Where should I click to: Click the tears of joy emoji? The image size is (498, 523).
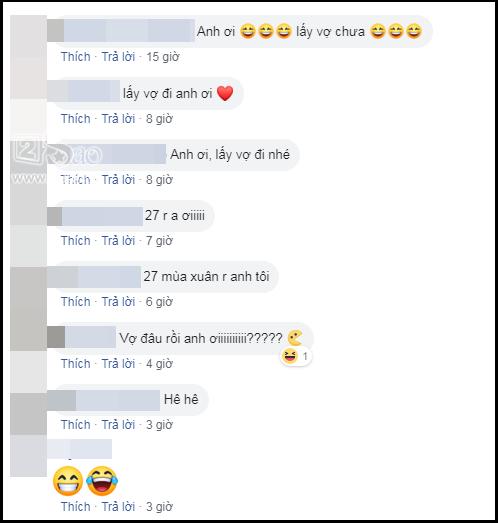click(102, 481)
